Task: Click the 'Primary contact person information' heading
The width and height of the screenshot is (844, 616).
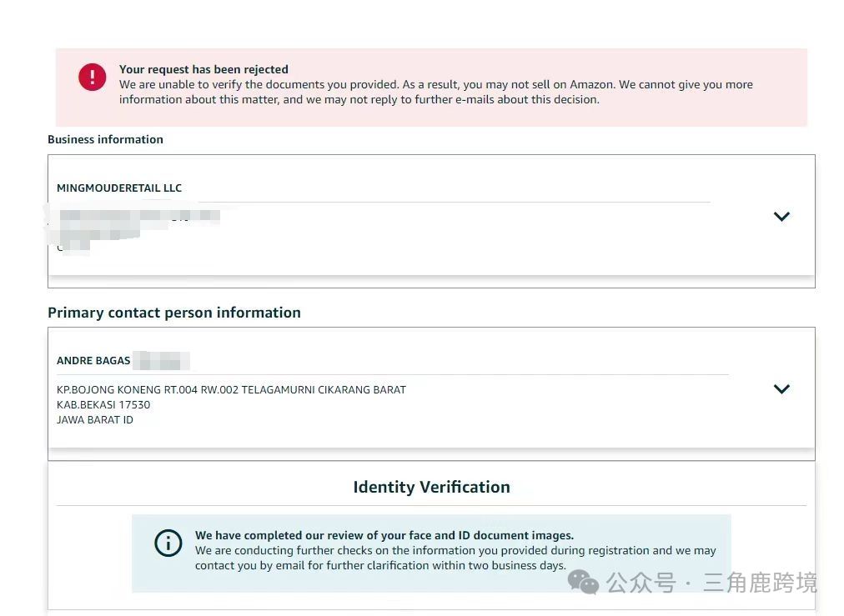Action: [x=173, y=313]
